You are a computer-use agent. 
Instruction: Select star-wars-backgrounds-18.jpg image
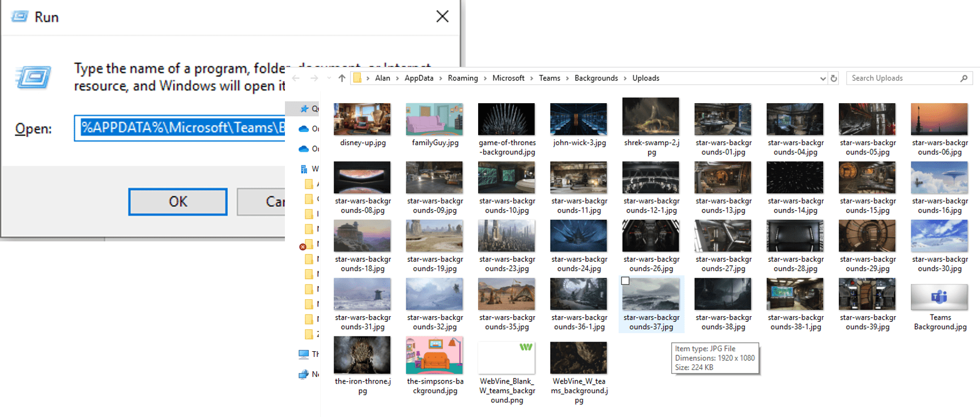tap(362, 236)
